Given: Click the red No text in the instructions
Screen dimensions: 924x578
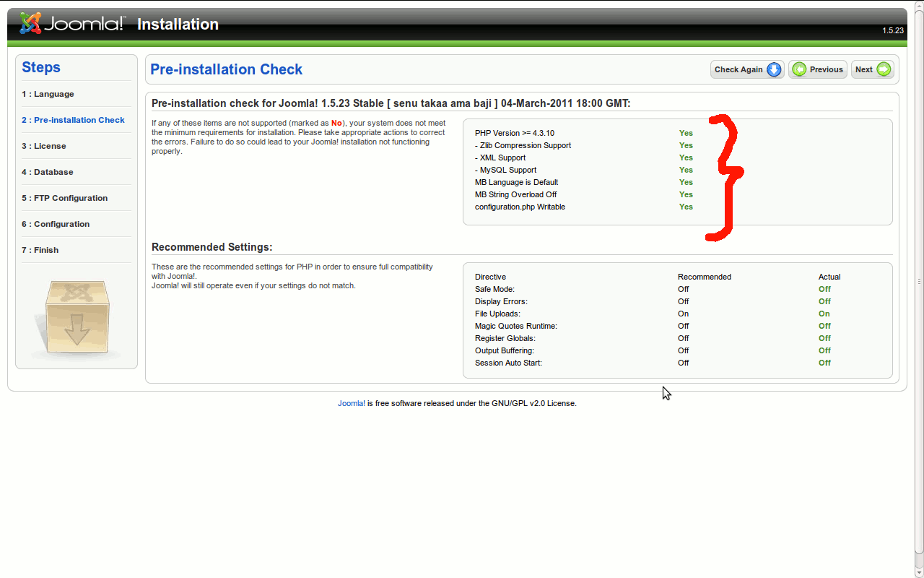Looking at the screenshot, I should click(x=336, y=123).
